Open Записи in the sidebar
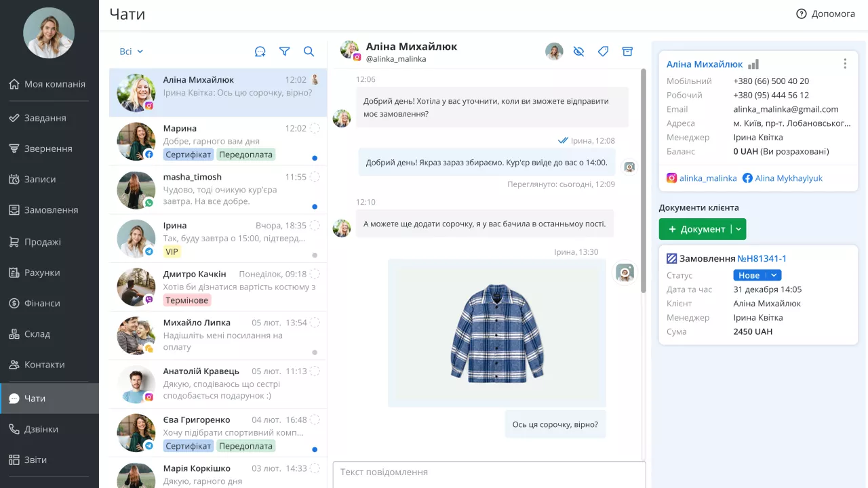868x488 pixels. [x=50, y=180]
